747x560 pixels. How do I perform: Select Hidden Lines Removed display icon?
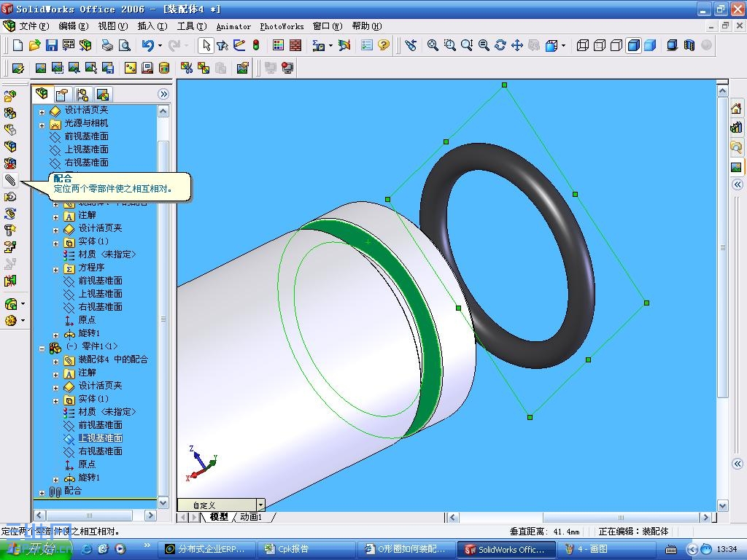(616, 45)
